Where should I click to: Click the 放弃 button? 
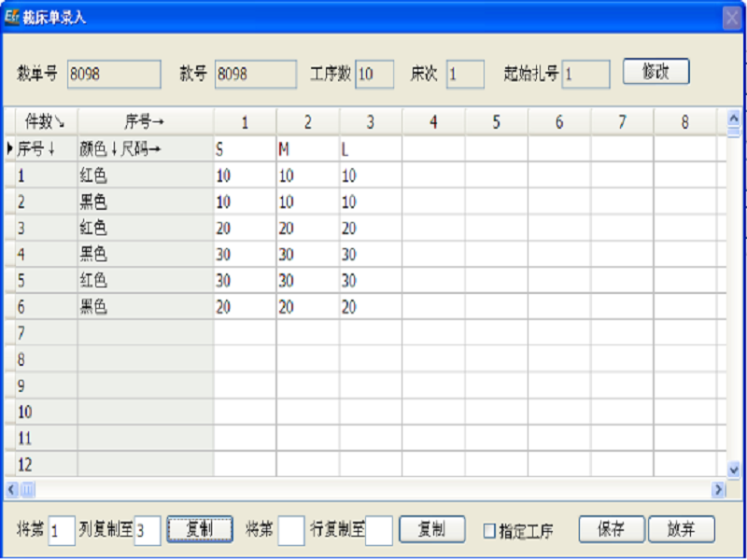pyautogui.click(x=681, y=529)
